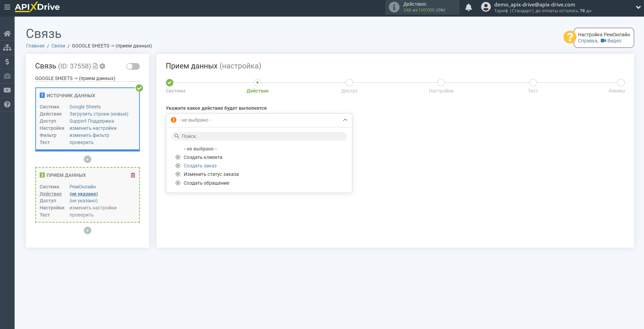Click the изменить фильтр link

(89, 135)
